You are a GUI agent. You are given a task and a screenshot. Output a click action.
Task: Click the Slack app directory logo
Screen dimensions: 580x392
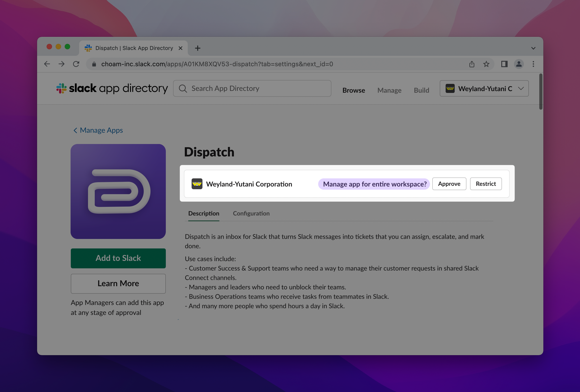point(112,88)
